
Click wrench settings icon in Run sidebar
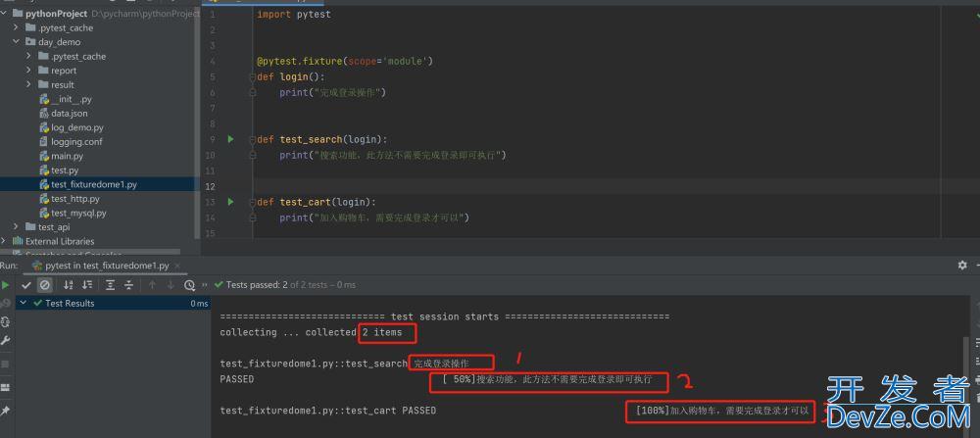click(x=6, y=341)
